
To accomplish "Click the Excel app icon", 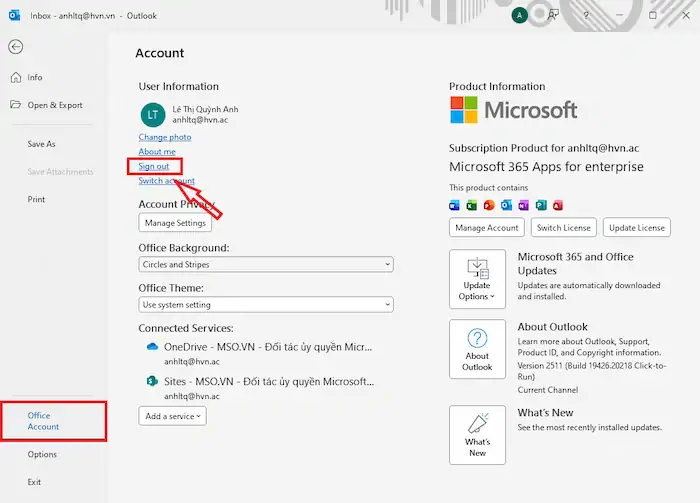I will coord(471,205).
